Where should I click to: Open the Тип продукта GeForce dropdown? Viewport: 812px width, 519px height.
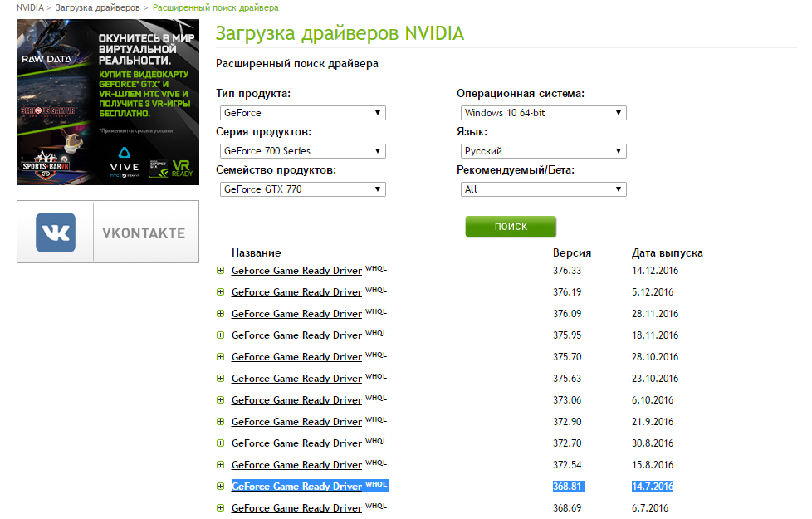tap(303, 113)
